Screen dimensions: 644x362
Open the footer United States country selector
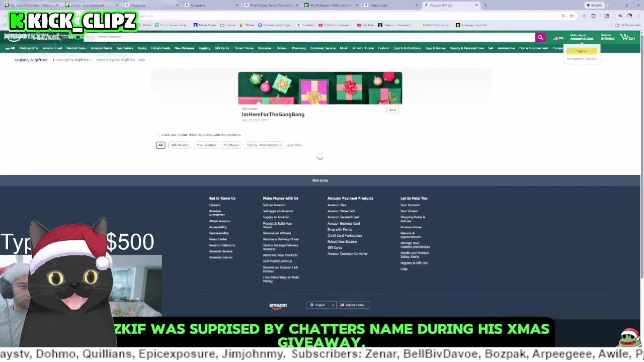click(354, 305)
